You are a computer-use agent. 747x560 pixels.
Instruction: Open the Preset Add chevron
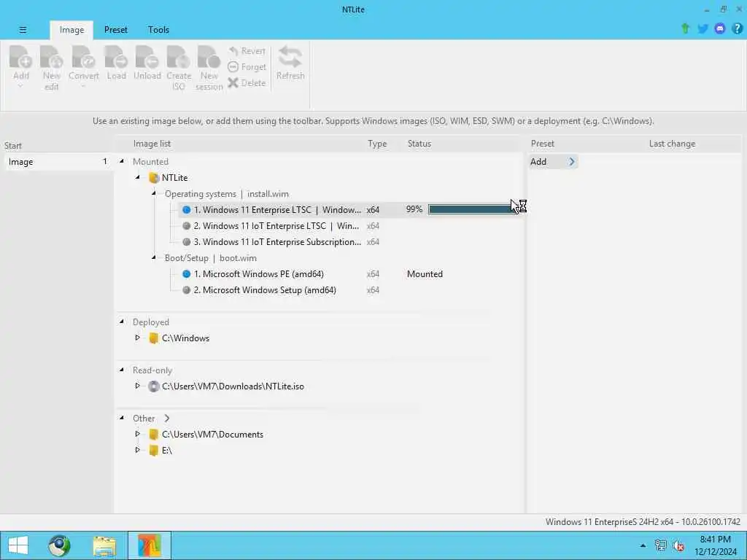(x=572, y=161)
